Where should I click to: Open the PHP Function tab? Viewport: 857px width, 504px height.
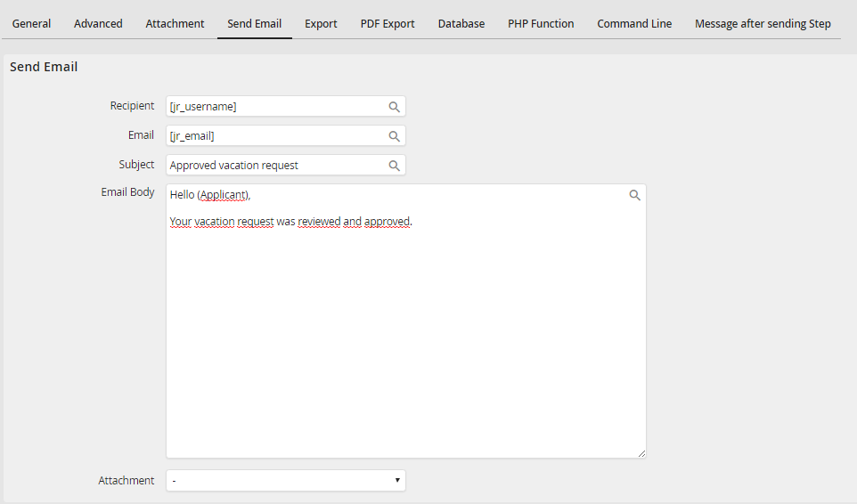click(541, 24)
